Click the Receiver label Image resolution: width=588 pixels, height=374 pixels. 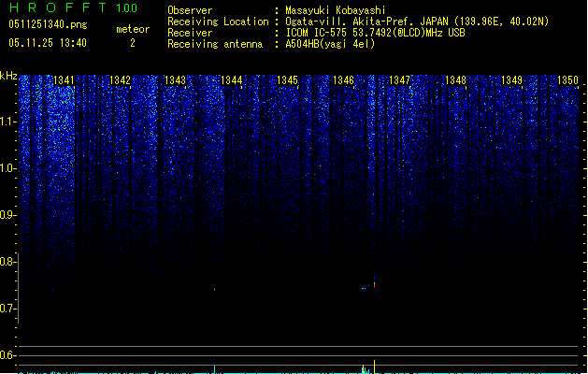(x=190, y=33)
